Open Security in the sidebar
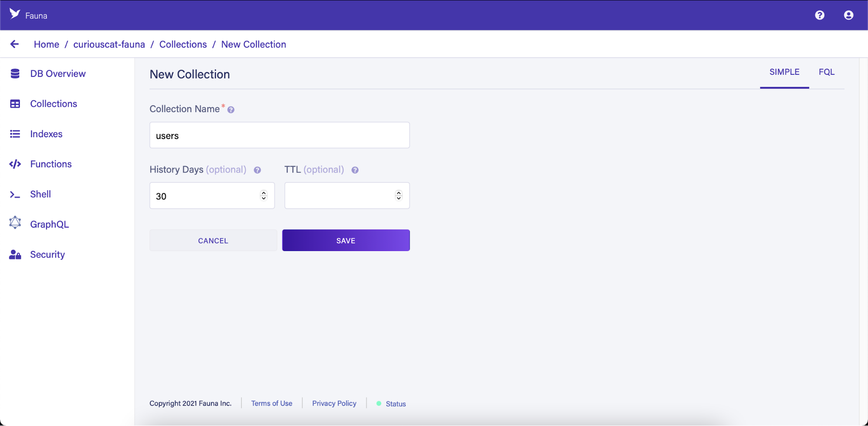Image resolution: width=868 pixels, height=426 pixels. 47,254
